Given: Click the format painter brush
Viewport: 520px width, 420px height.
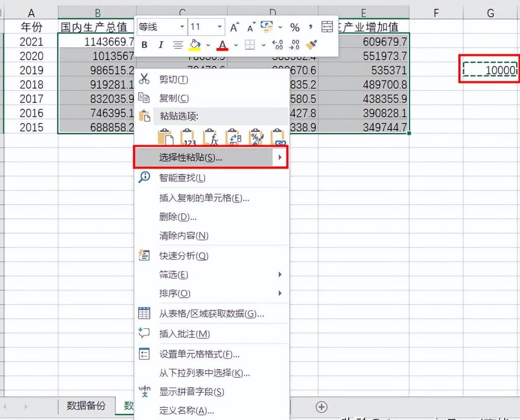Looking at the screenshot, I should [312, 45].
